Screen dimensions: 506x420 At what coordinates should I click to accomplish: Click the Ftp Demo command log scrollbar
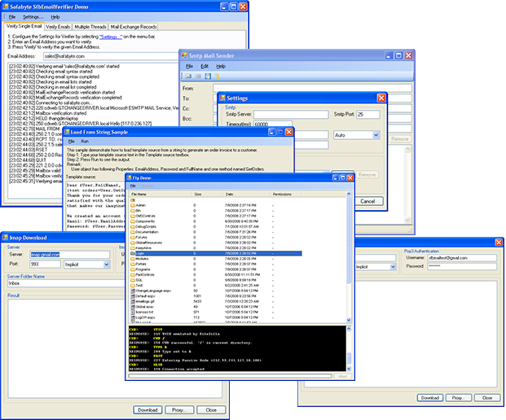click(x=349, y=348)
